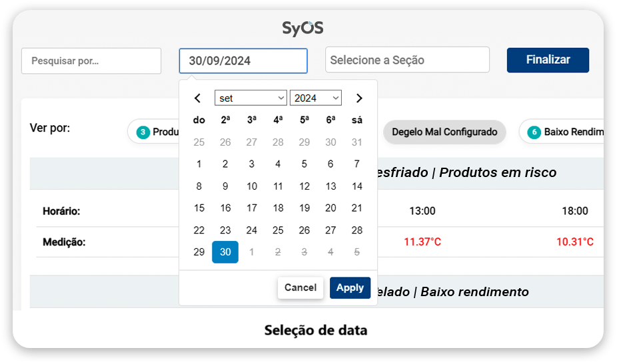Image resolution: width=617 pixels, height=364 pixels.
Task: Pick September 30 in the calendar
Action: (225, 252)
